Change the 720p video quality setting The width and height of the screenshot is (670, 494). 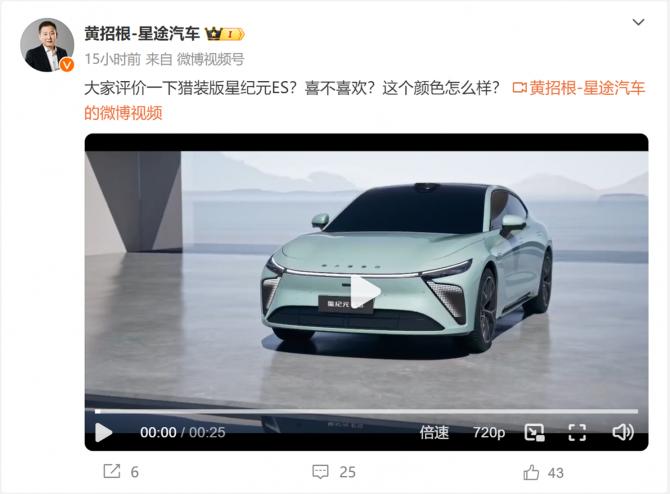click(489, 432)
